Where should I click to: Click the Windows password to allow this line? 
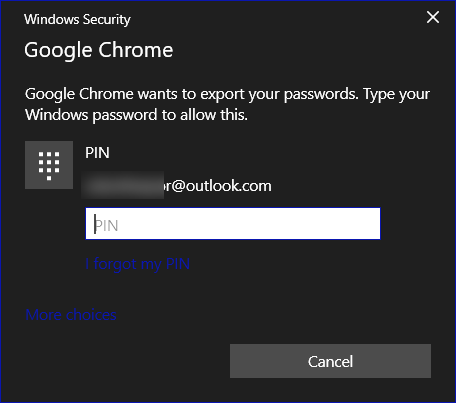coord(136,115)
